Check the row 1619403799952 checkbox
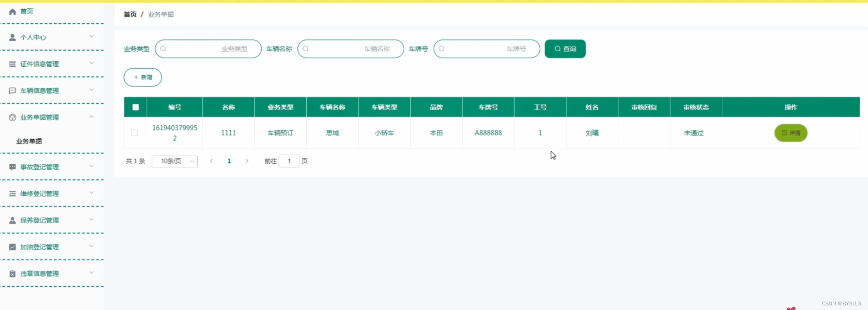This screenshot has height=310, width=868. [x=135, y=133]
